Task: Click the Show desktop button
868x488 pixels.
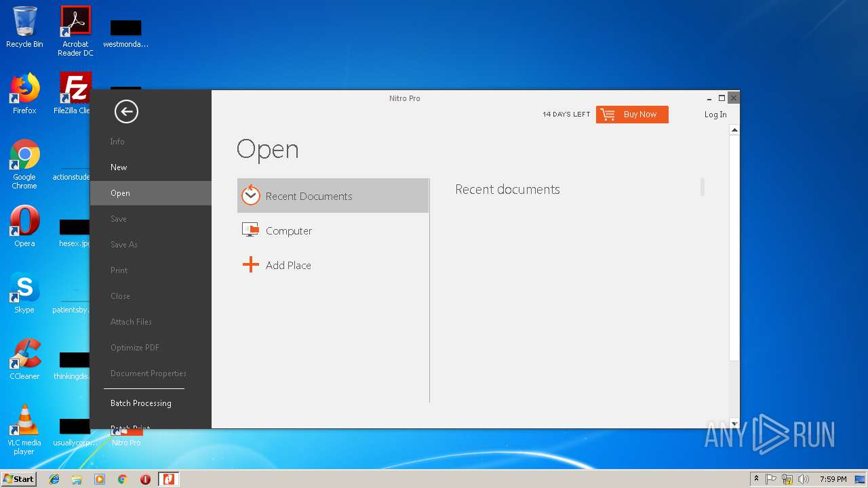Action: (x=861, y=479)
